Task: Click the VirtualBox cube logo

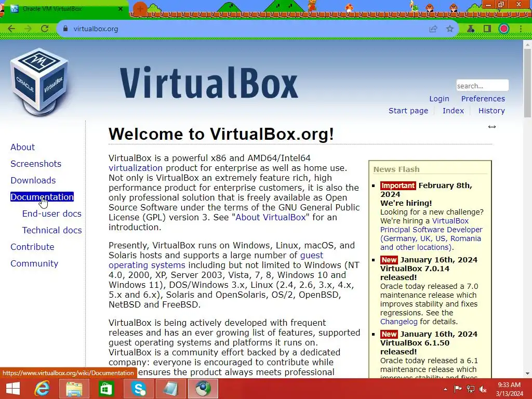Action: click(39, 82)
